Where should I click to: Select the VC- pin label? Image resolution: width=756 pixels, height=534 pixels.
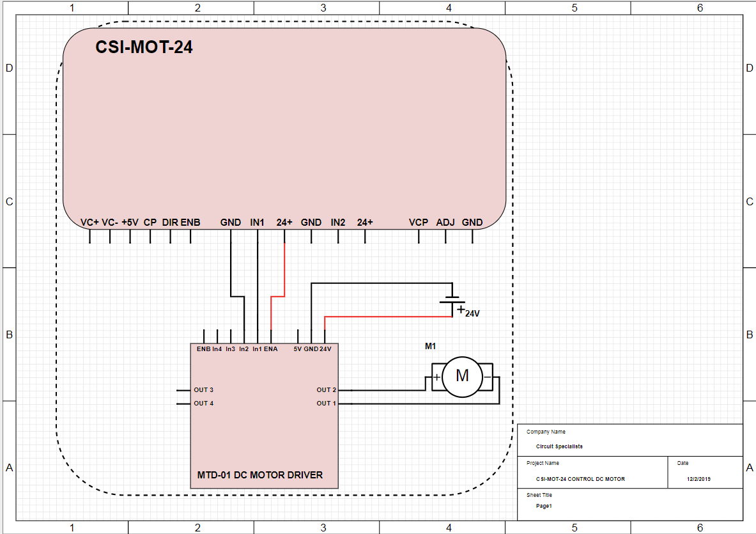[x=110, y=223]
